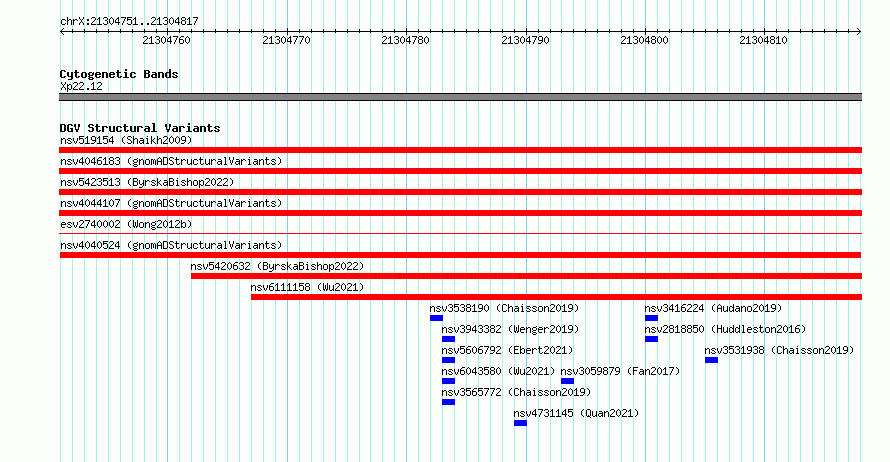Click the nsv3531938 (Chaisson2019) label

[x=779, y=350]
